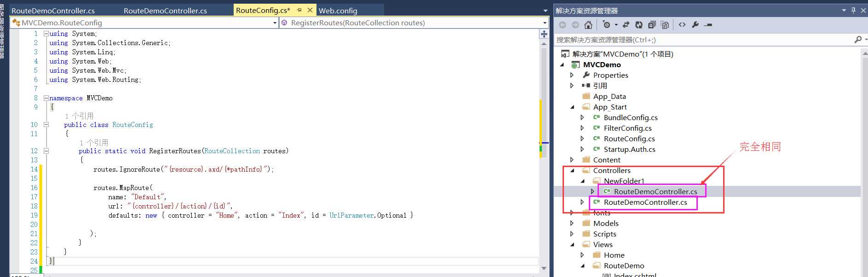Click the magnifier search icon in Solution Explorer
Viewport: 868px width, 277px height.
858,40
